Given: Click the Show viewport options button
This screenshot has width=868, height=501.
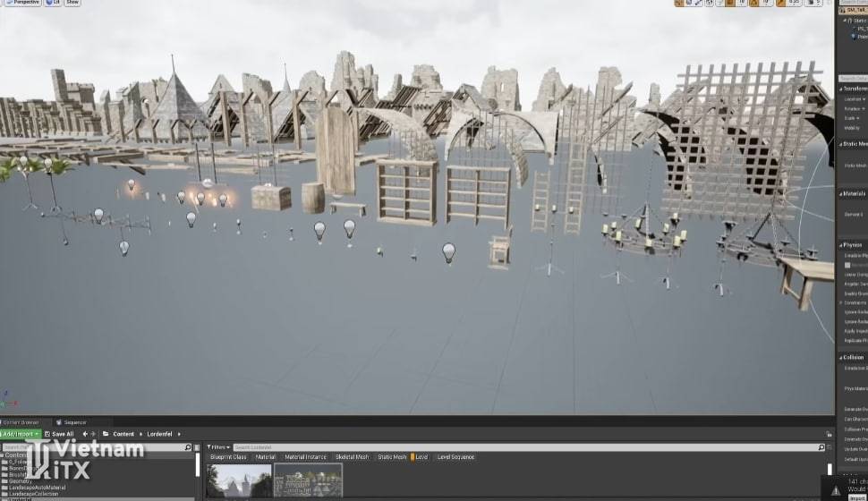Looking at the screenshot, I should pyautogui.click(x=72, y=3).
